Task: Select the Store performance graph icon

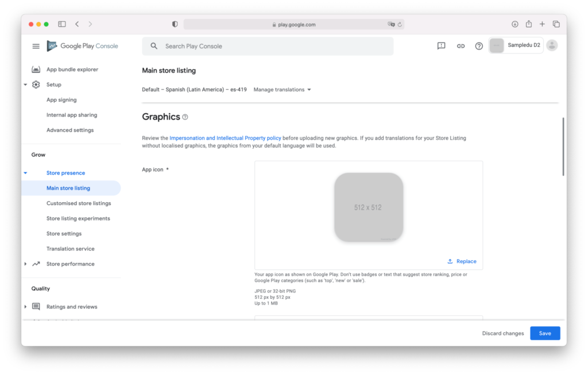Action: pos(36,264)
